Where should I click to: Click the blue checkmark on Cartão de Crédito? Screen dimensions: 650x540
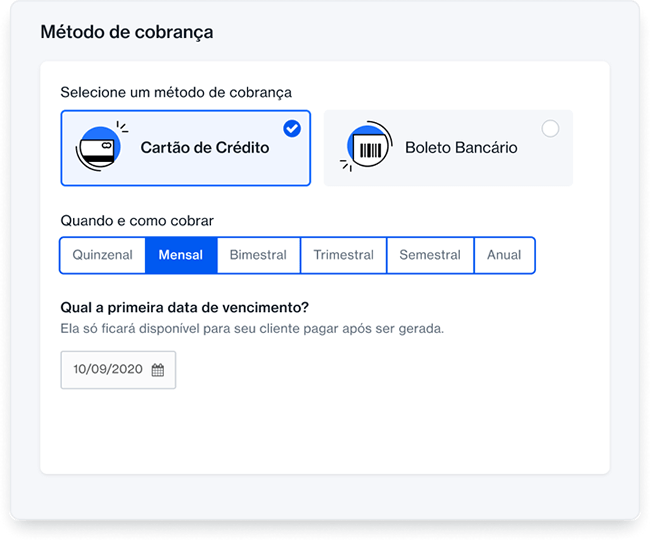[x=292, y=128]
